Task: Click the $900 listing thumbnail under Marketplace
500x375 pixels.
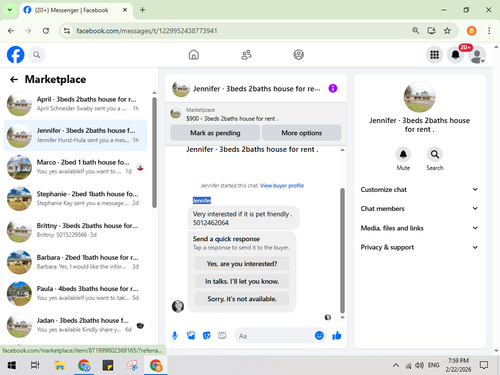Action: (x=175, y=114)
